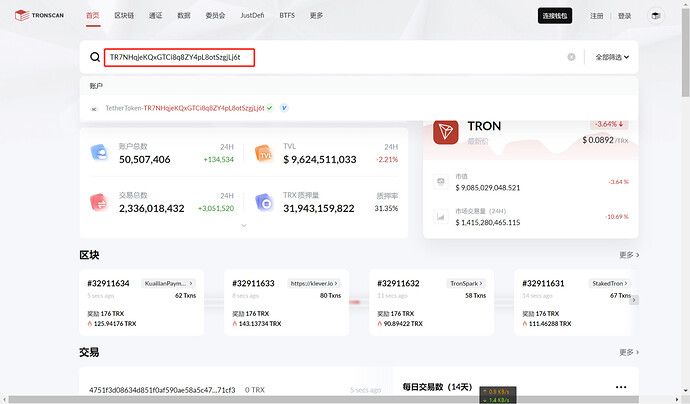This screenshot has height=404, width=690.
Task: Click the 2,336,018,432 transactions value
Action: 151,208
